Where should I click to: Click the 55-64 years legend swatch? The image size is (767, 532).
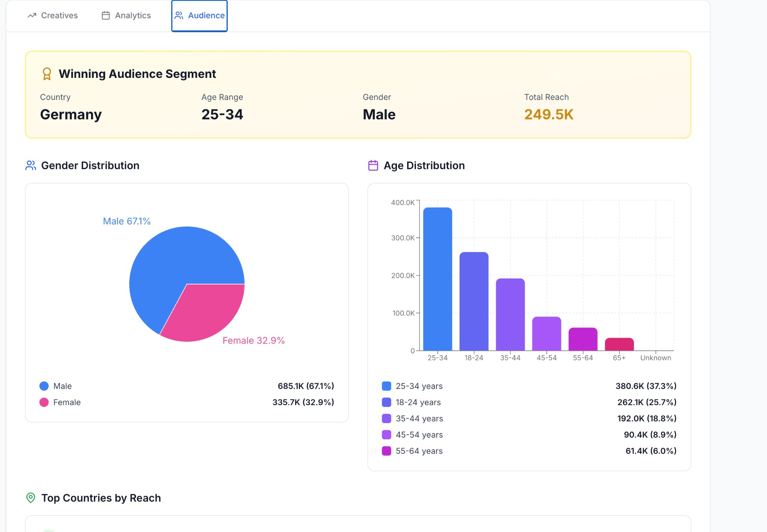(386, 451)
